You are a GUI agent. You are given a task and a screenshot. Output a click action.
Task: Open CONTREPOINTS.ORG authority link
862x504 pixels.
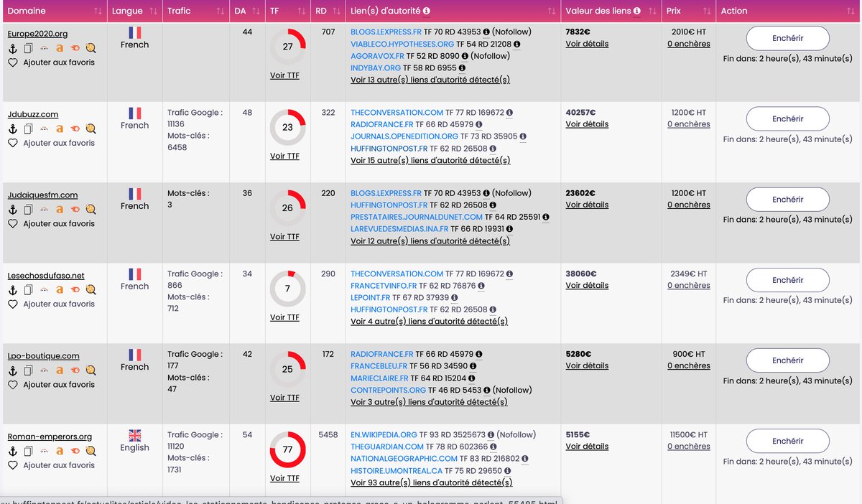tap(388, 390)
